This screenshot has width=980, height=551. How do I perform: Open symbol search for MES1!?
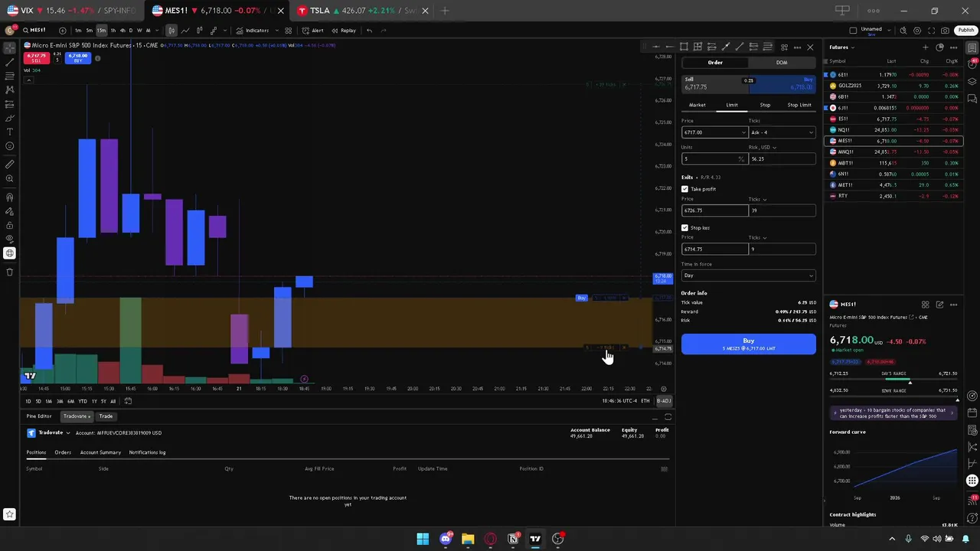tap(34, 31)
